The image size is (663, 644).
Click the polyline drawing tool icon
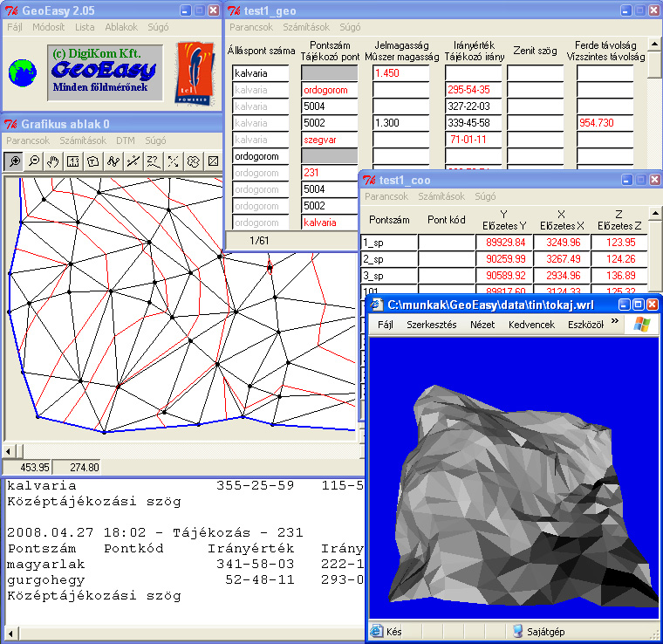pyautogui.click(x=113, y=161)
